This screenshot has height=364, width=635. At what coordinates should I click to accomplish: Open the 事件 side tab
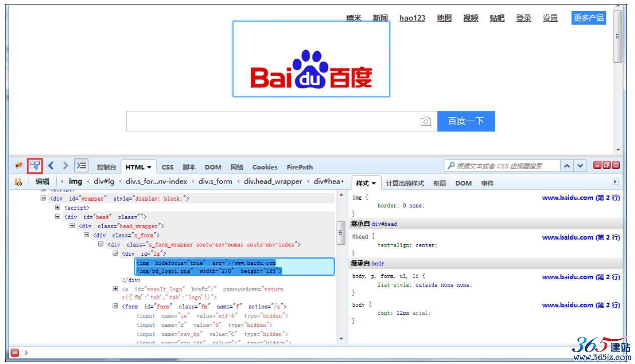pyautogui.click(x=487, y=184)
